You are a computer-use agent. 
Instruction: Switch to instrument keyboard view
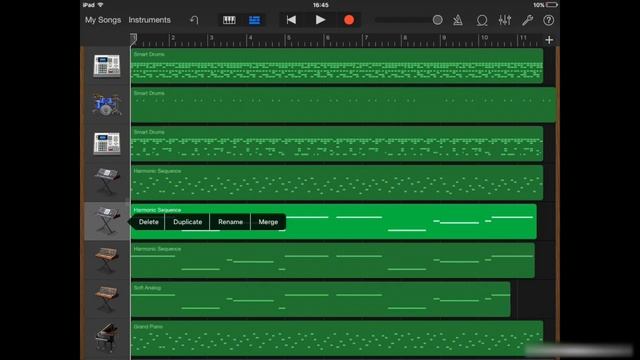[229, 20]
